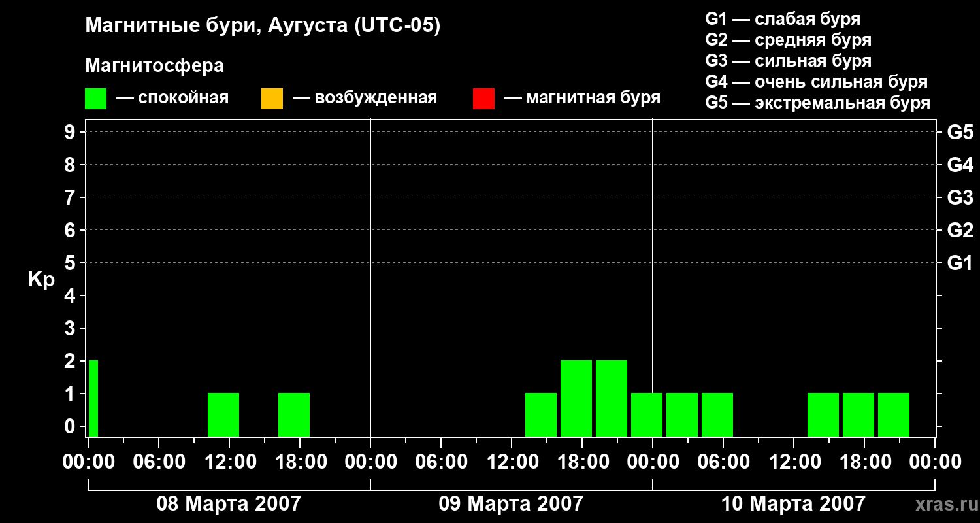Click the Kp 1 bar 19:00–22:00 on 10 Марта

[x=894, y=414]
